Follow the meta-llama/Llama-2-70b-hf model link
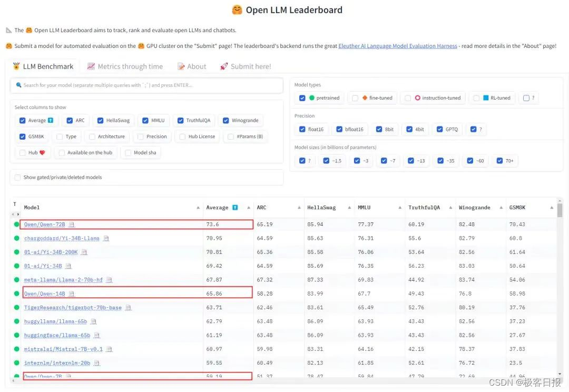This screenshot has height=392, width=569. point(64,280)
